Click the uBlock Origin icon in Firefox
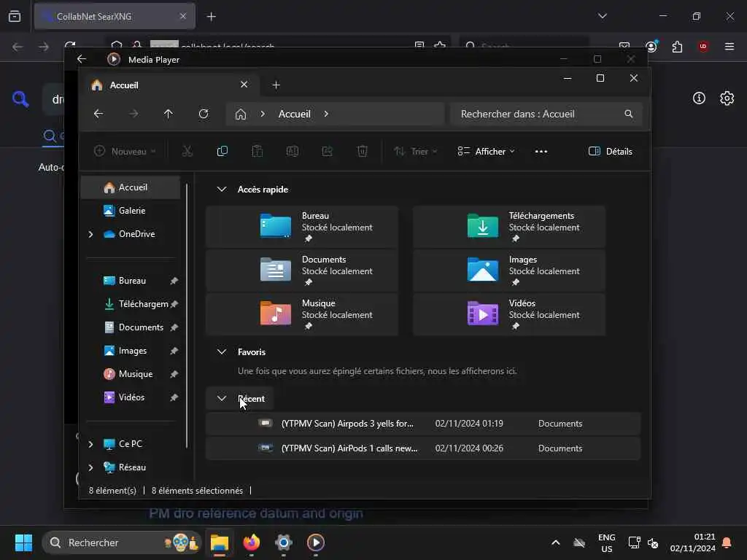 pos(703,46)
